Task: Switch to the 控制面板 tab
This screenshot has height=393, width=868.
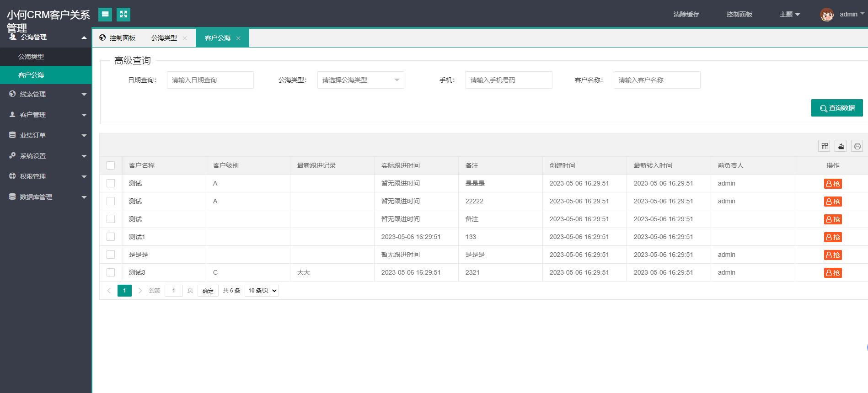Action: coord(118,38)
